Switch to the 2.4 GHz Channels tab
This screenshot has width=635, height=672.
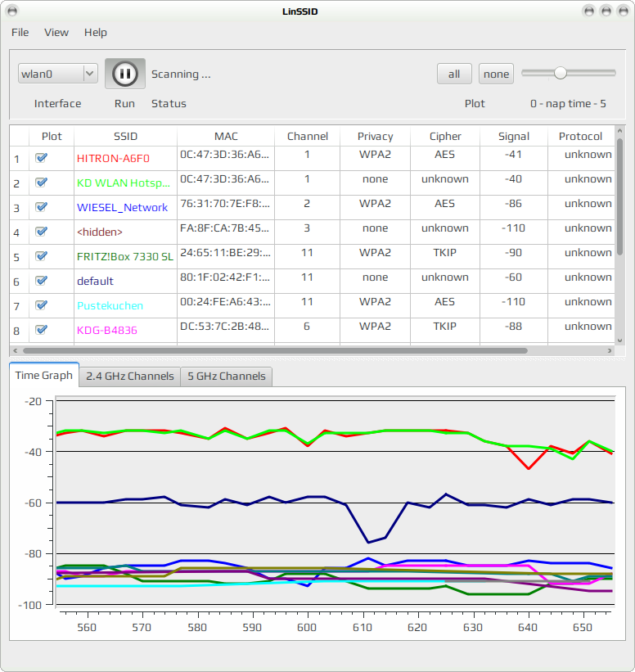point(130,377)
